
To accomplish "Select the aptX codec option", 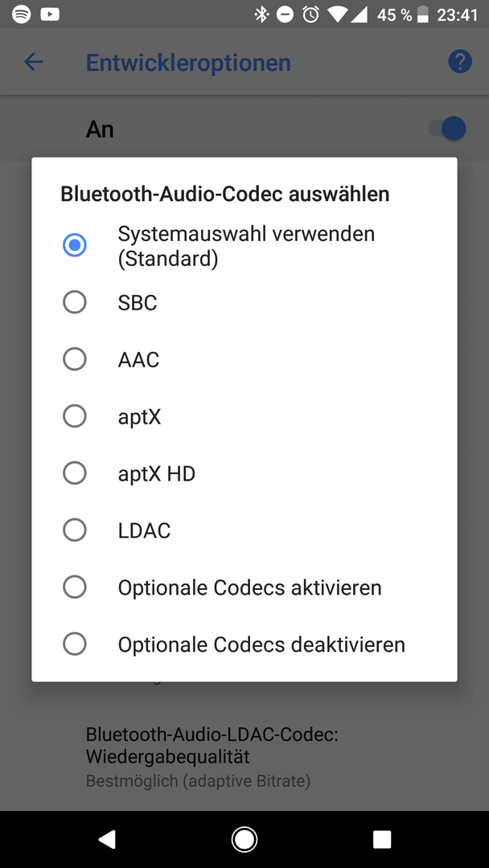I will click(x=244, y=416).
